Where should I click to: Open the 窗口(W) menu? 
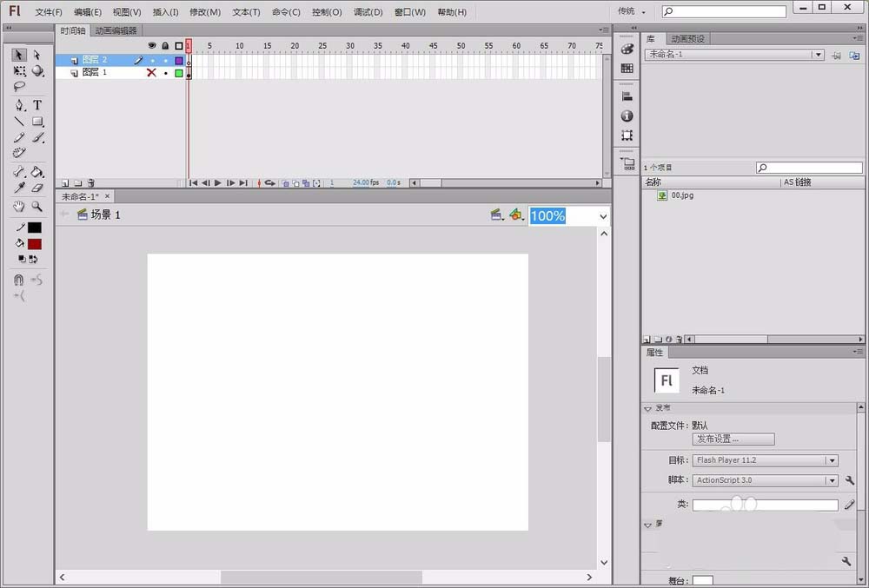(410, 11)
